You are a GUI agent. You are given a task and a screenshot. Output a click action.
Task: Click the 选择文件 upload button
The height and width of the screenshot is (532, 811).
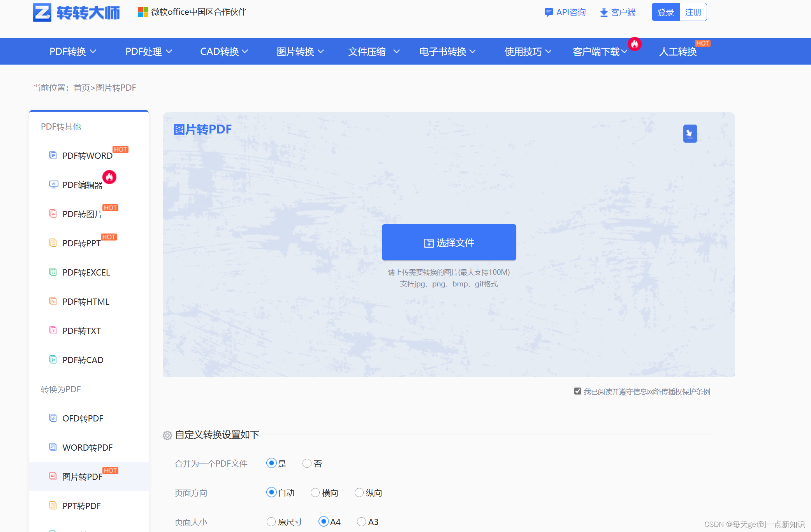(449, 242)
